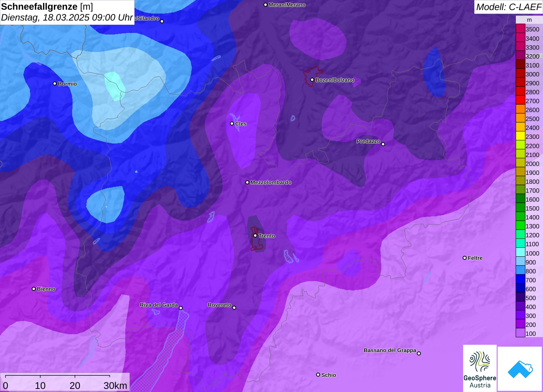Viewport: 543px width, 392px height.
Task: Click the Bienno town marker
Action: [x=34, y=289]
